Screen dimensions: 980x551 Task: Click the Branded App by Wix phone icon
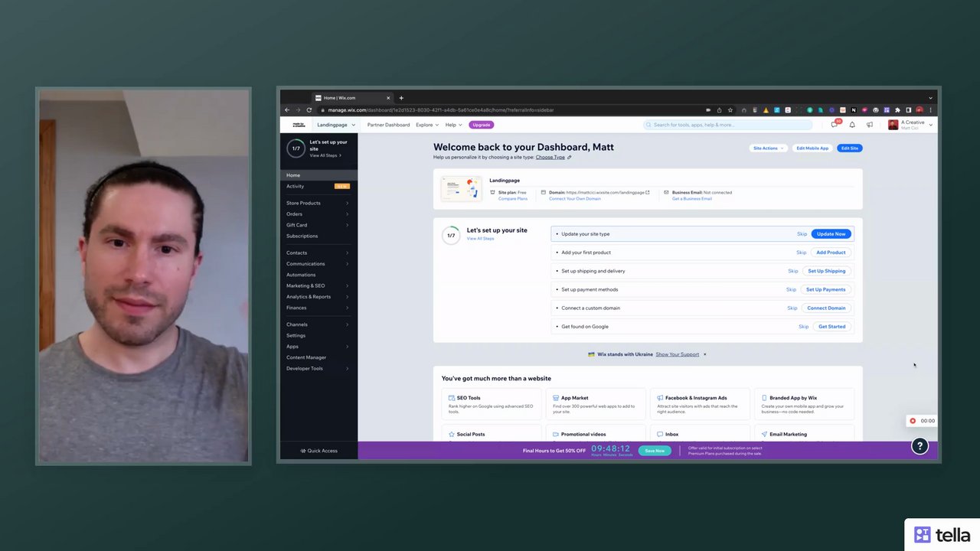tap(764, 398)
